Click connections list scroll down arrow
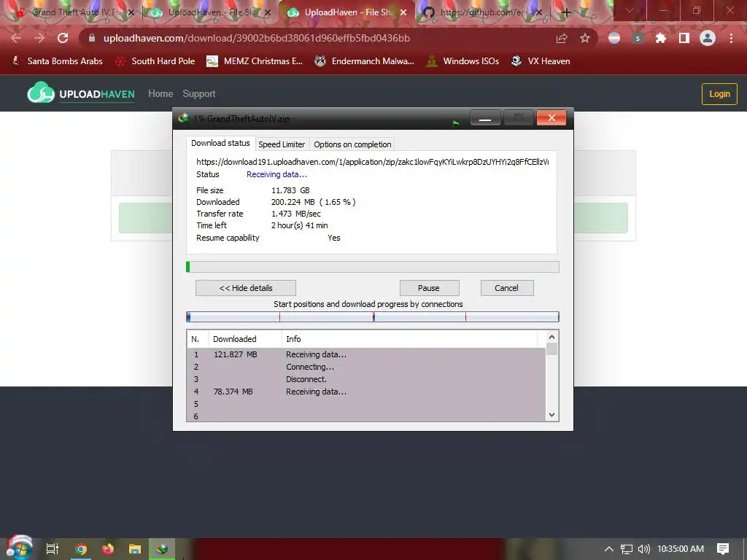 click(551, 415)
